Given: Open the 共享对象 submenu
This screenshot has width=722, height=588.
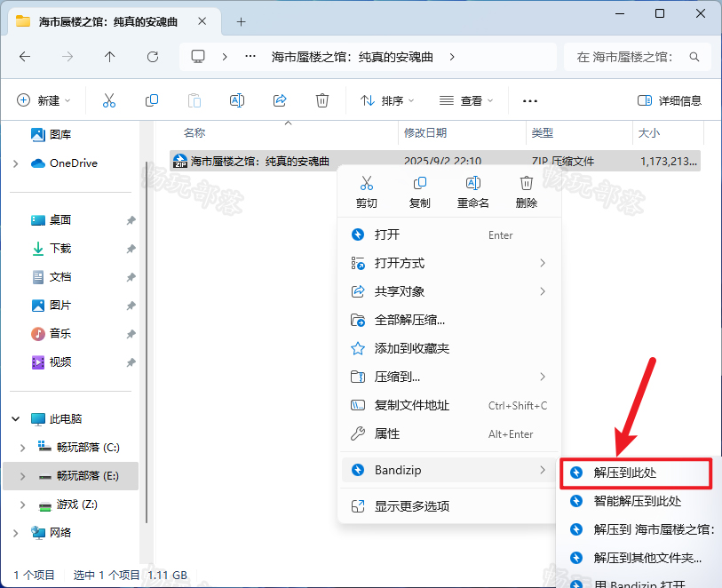Looking at the screenshot, I should click(449, 291).
